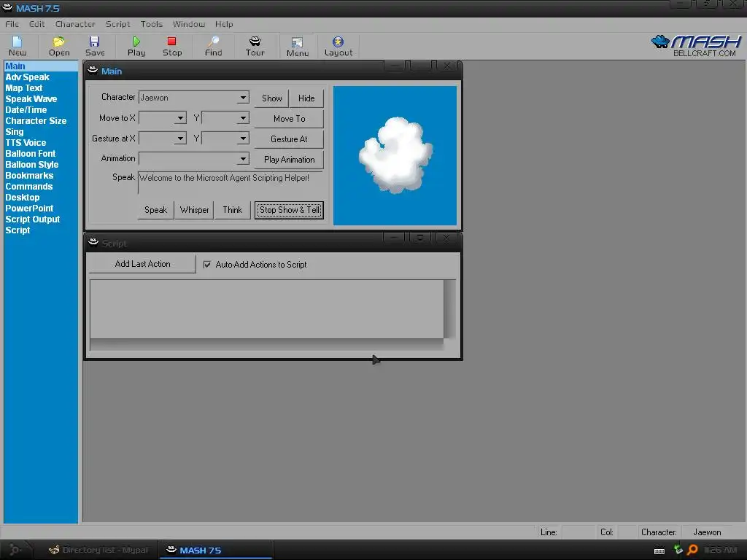The width and height of the screenshot is (747, 560).
Task: Open the Help menu
Action: pos(224,24)
